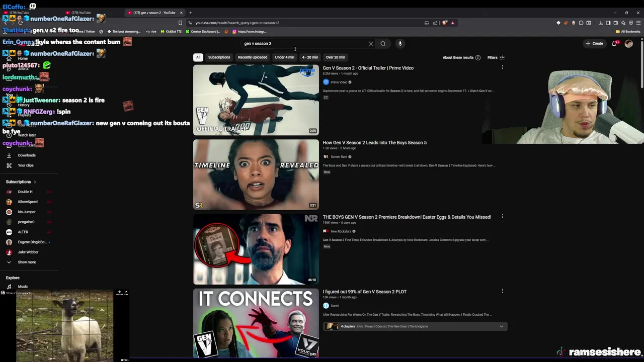Open the browser hamburger menu
Viewport: 644px width, 362px height.
(638, 23)
